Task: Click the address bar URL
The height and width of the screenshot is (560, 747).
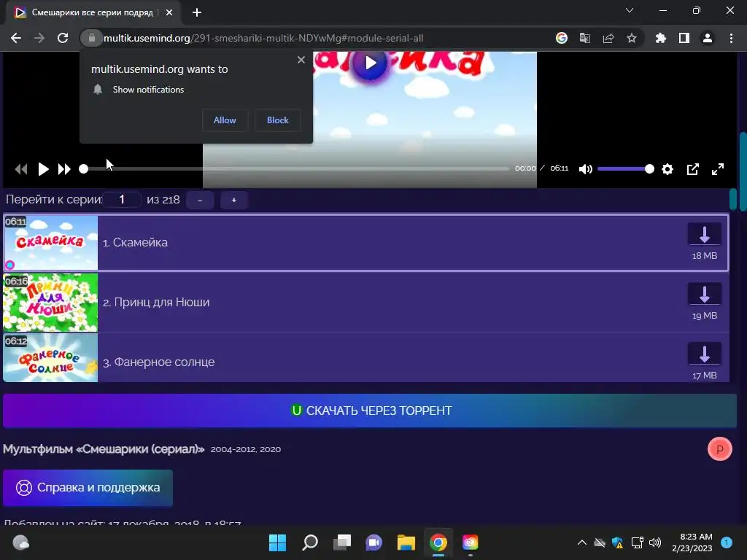Action: tap(263, 38)
